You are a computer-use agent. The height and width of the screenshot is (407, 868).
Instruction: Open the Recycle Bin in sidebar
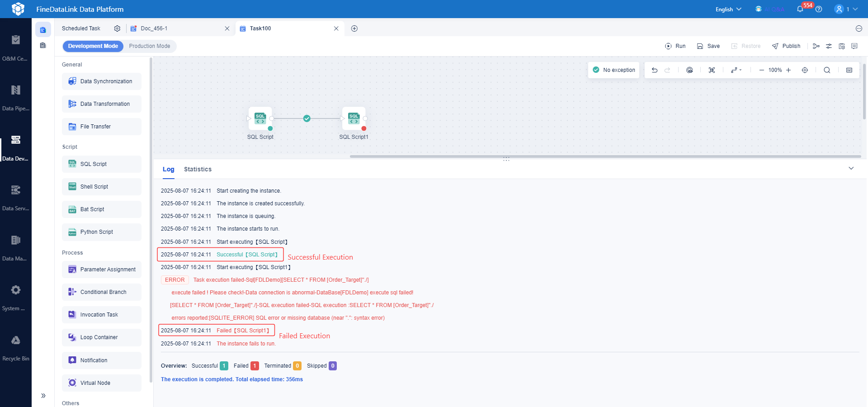16,348
